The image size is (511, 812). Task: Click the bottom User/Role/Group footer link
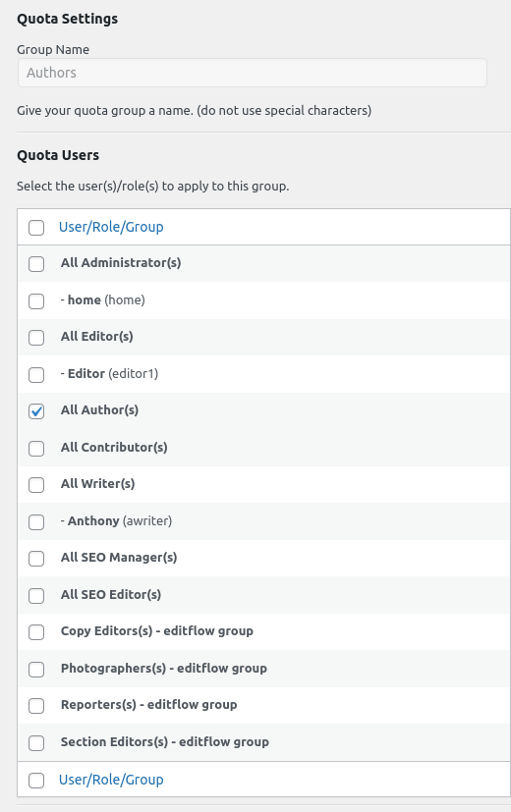pyautogui.click(x=111, y=780)
